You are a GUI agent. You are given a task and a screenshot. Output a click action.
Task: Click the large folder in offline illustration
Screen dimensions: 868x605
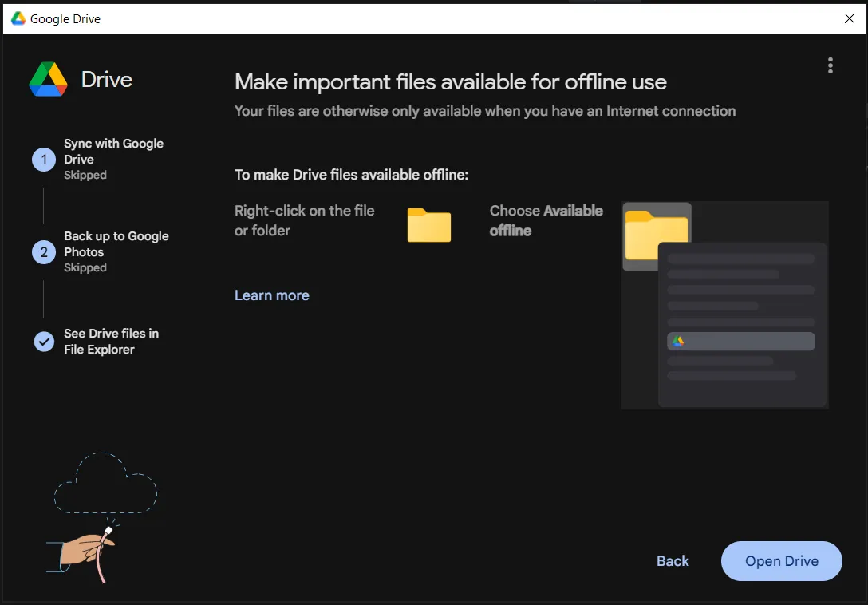pyautogui.click(x=657, y=235)
